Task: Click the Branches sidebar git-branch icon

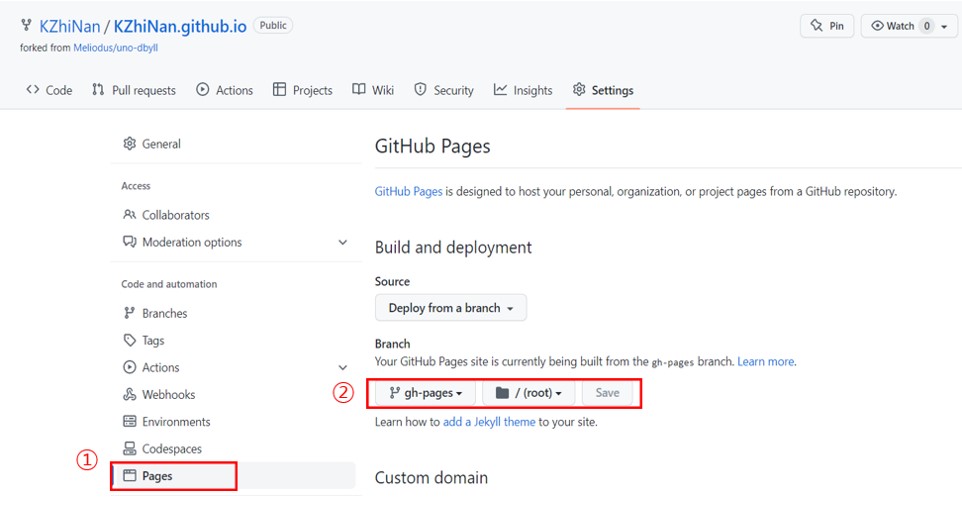Action: [129, 313]
